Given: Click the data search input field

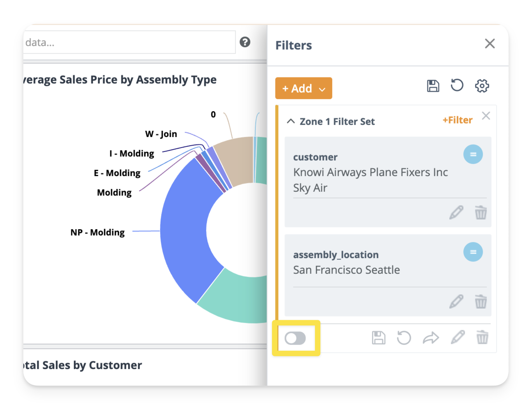Looking at the screenshot, I should coord(129,42).
